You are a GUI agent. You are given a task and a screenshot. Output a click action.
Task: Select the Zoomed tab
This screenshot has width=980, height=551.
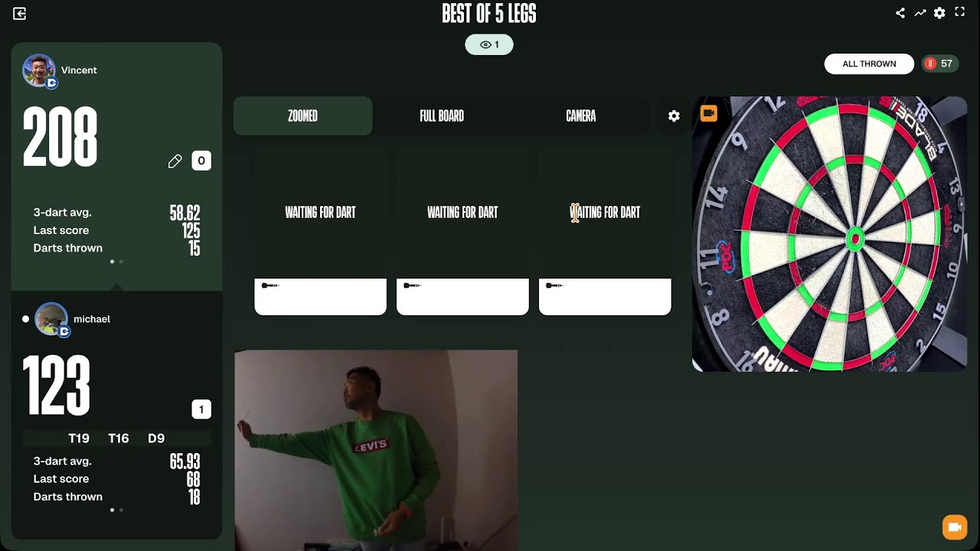pos(302,116)
